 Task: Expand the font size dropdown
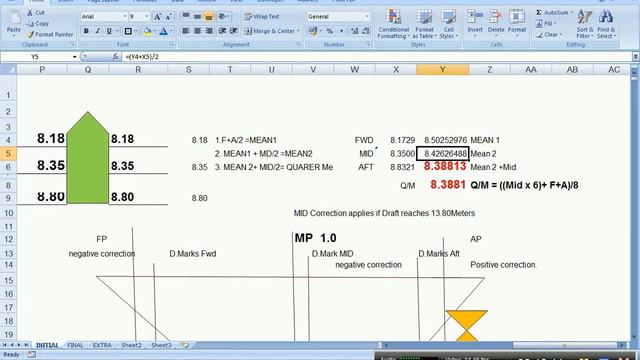(x=147, y=17)
